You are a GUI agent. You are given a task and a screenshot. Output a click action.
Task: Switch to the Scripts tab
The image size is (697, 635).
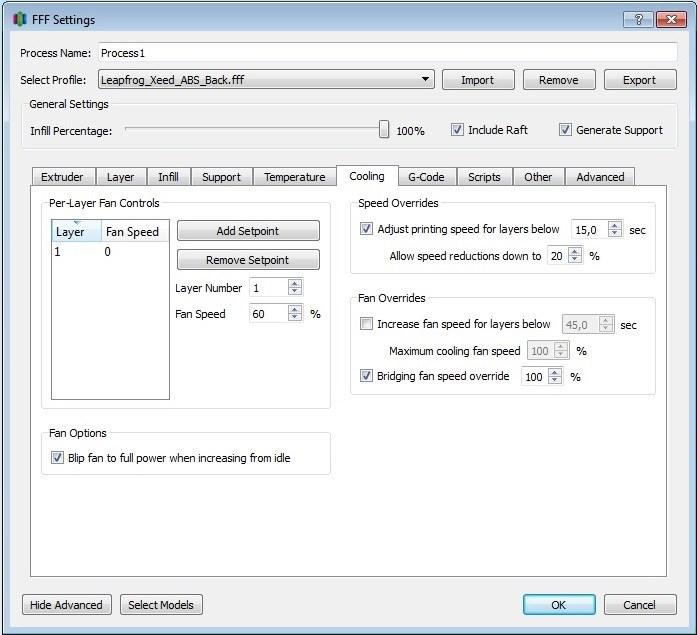click(484, 177)
